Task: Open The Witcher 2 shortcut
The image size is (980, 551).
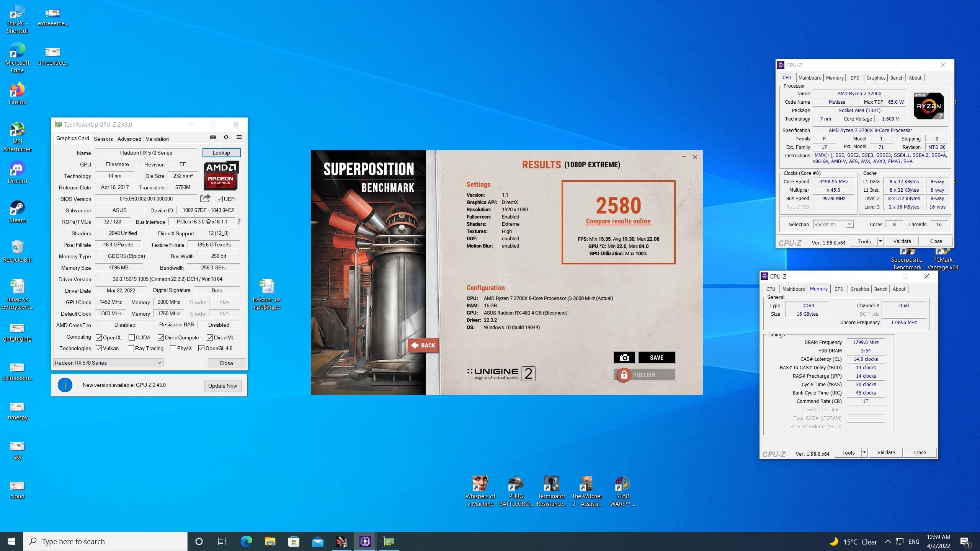Action: click(x=587, y=492)
